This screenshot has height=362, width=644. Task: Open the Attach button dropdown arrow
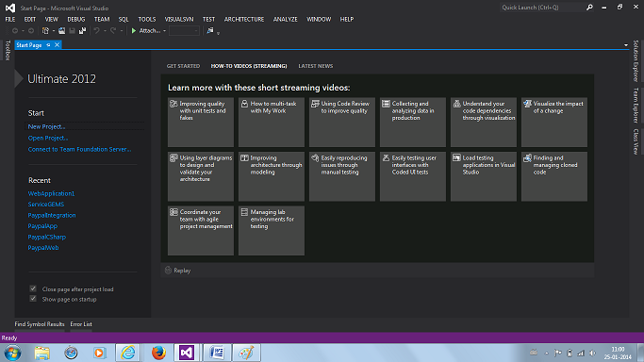click(164, 31)
